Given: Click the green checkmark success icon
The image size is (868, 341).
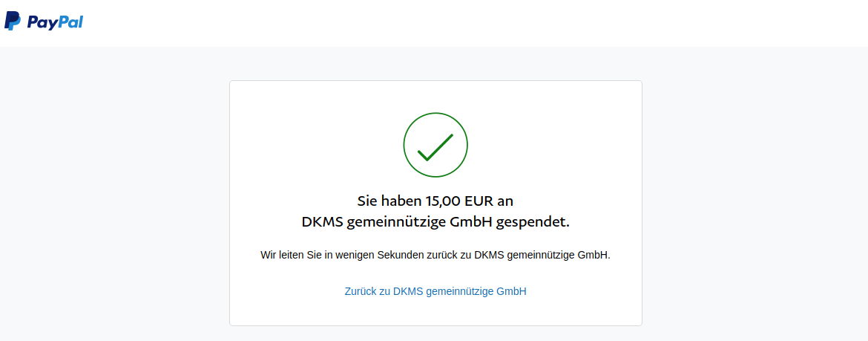Looking at the screenshot, I should (435, 146).
